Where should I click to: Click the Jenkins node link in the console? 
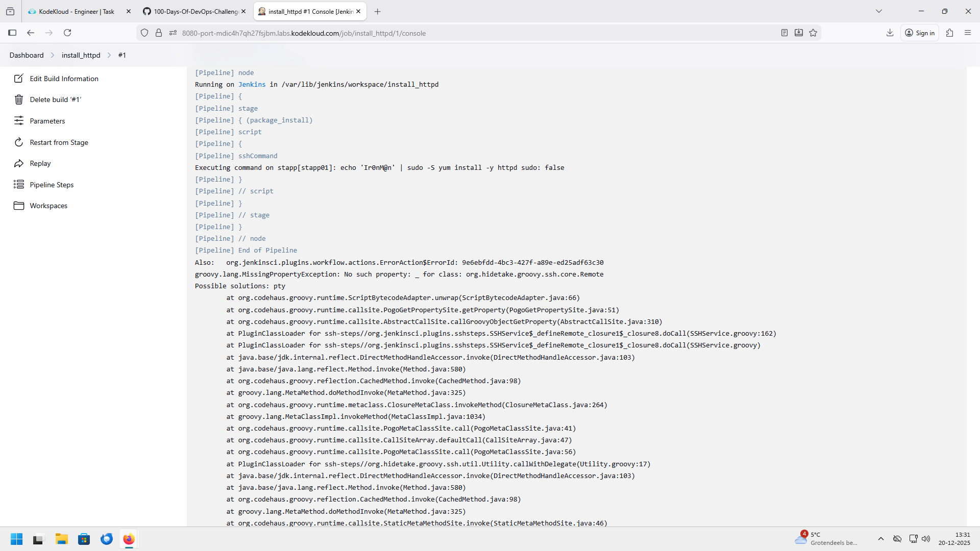point(252,85)
